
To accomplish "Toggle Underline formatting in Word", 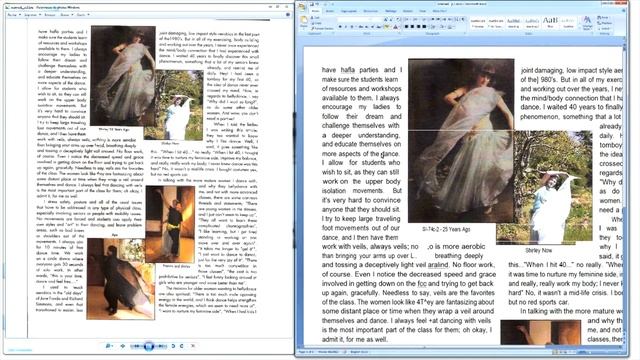I will pos(352,27).
